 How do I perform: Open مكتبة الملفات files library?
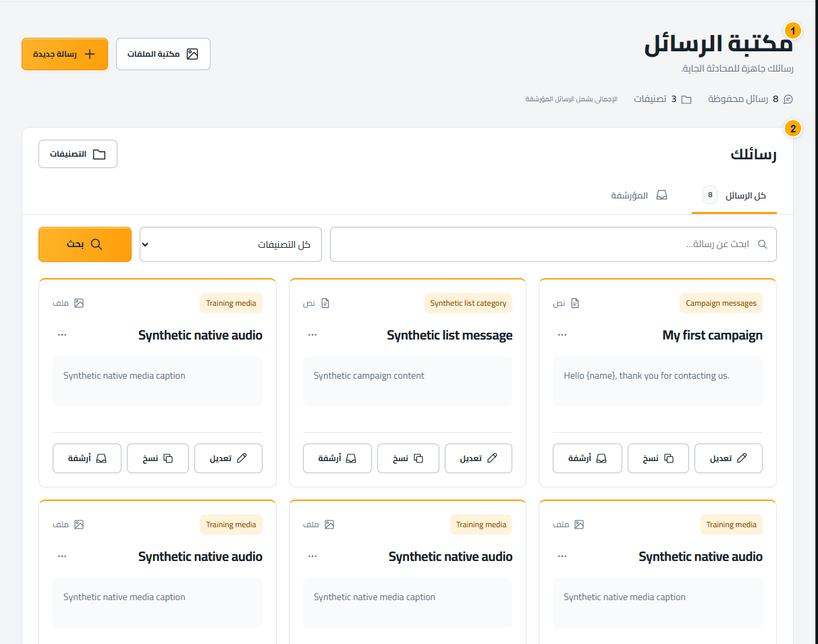163,54
